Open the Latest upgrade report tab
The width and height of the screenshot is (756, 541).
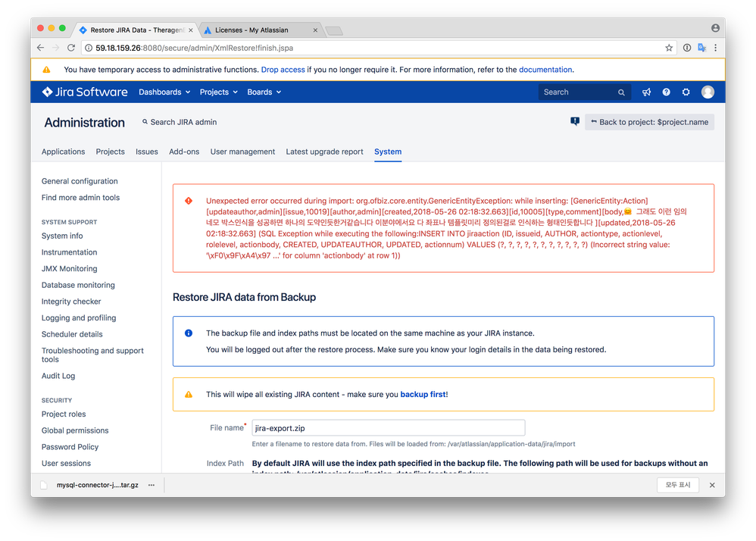click(x=324, y=152)
